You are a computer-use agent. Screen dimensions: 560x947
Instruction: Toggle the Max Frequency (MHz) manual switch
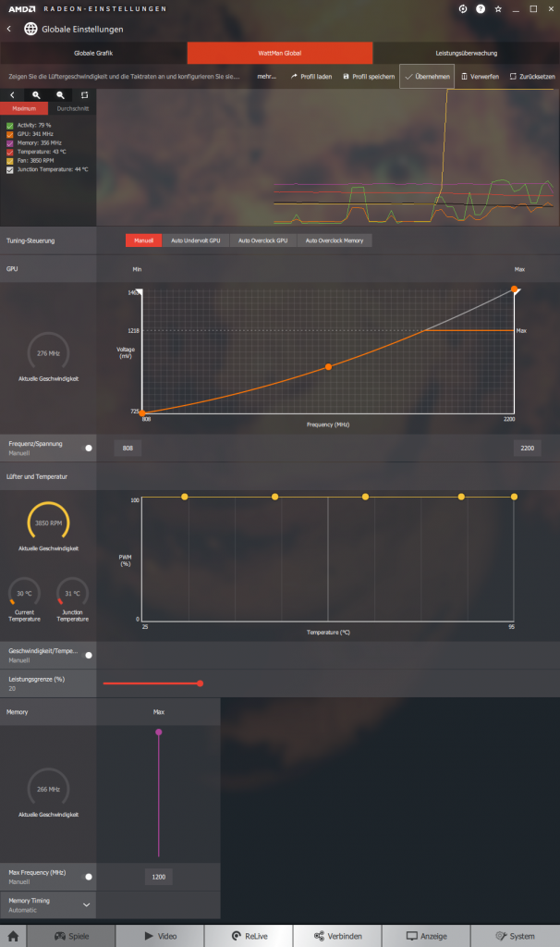click(87, 877)
